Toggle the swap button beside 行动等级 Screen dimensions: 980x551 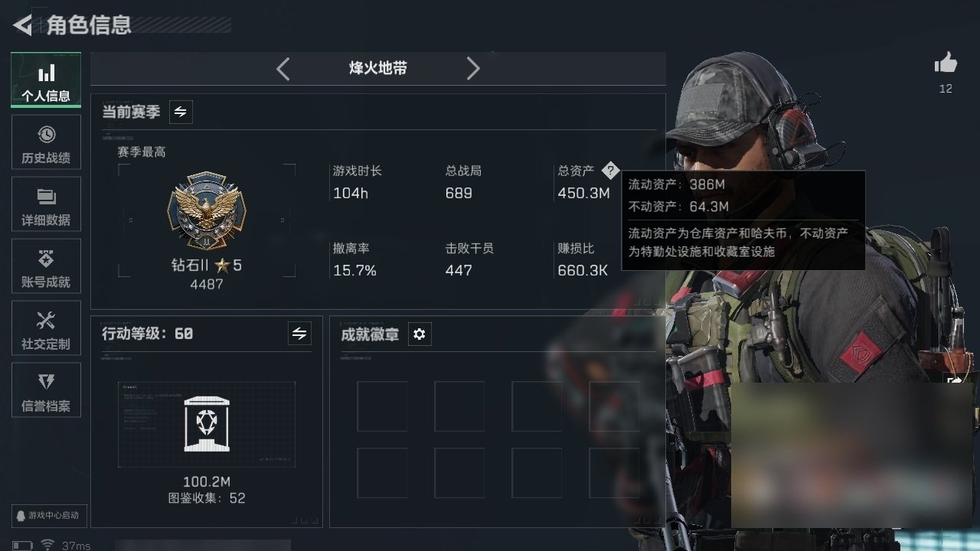coord(299,334)
